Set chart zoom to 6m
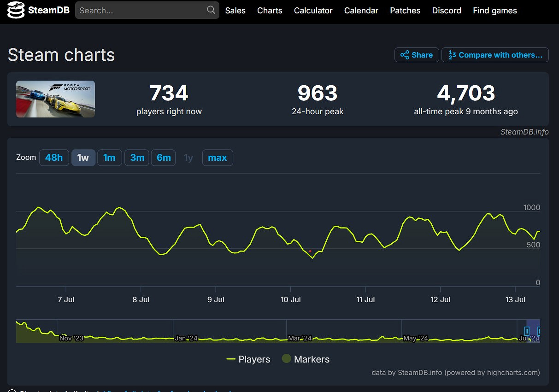The image size is (559, 392). click(x=164, y=158)
